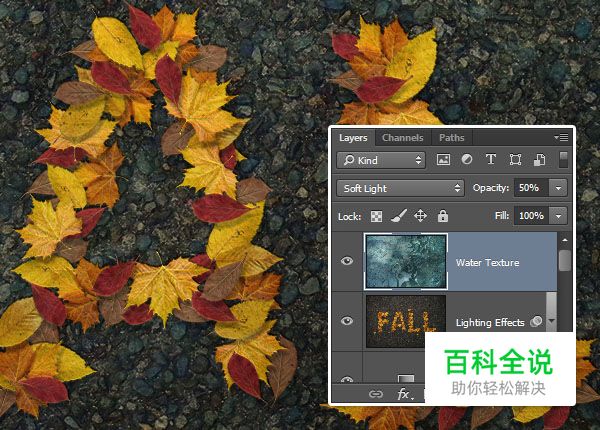Hide the Water Texture layer
The image size is (600, 430).
(x=347, y=261)
